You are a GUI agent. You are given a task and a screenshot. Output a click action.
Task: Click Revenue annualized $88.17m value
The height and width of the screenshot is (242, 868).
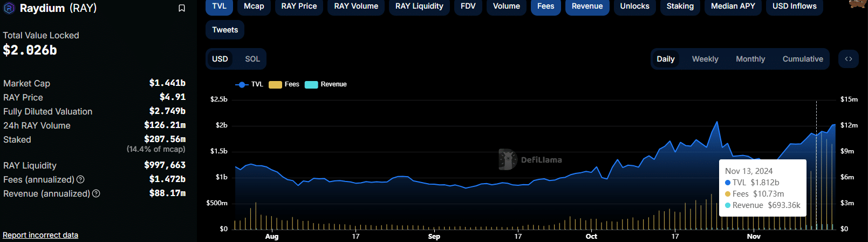[x=167, y=193]
